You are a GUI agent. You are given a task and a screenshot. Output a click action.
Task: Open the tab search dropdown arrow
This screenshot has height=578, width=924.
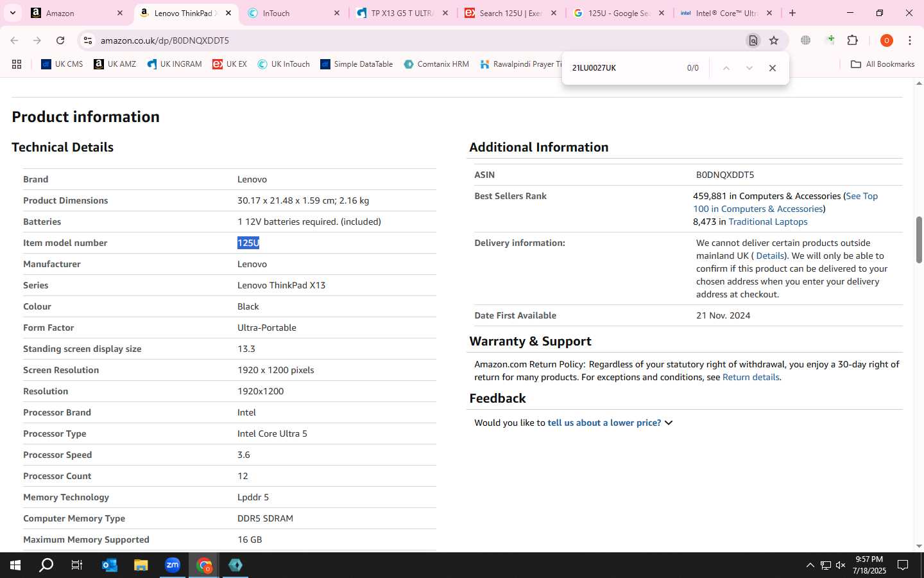(x=12, y=13)
